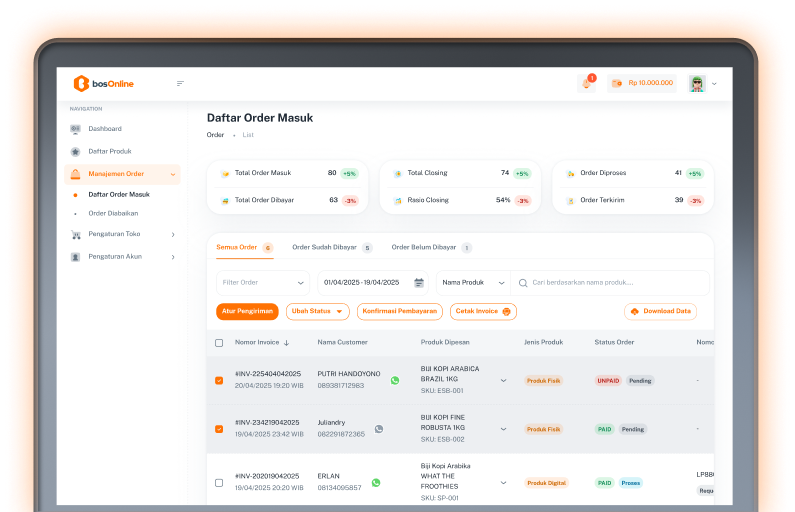795x512 pixels.
Task: Switch to Order Sudah Dibayar tab
Action: 332,247
